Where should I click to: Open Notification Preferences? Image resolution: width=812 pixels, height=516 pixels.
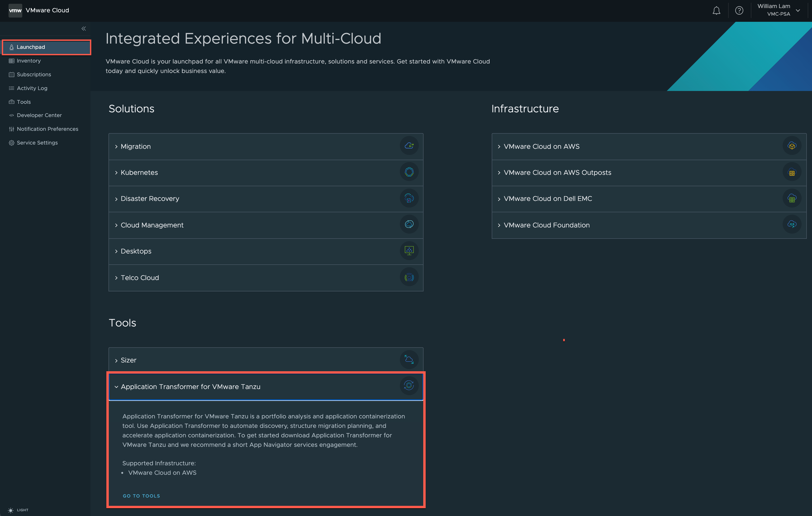pyautogui.click(x=47, y=129)
